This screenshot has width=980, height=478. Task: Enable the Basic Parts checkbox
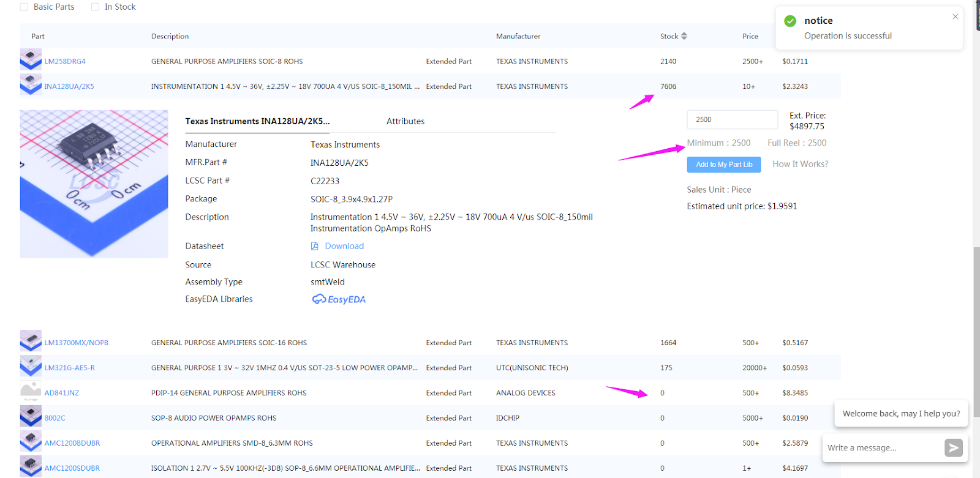click(x=24, y=7)
